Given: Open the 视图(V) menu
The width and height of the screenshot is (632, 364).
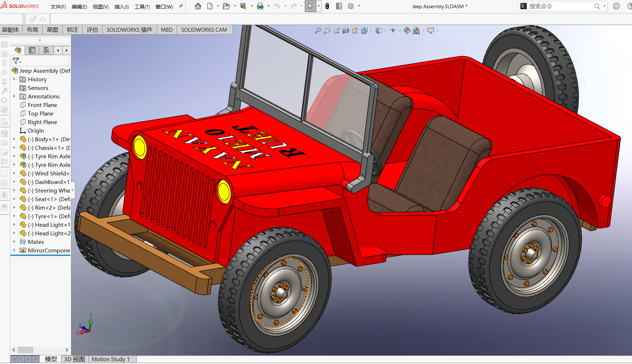Looking at the screenshot, I should pyautogui.click(x=101, y=7).
